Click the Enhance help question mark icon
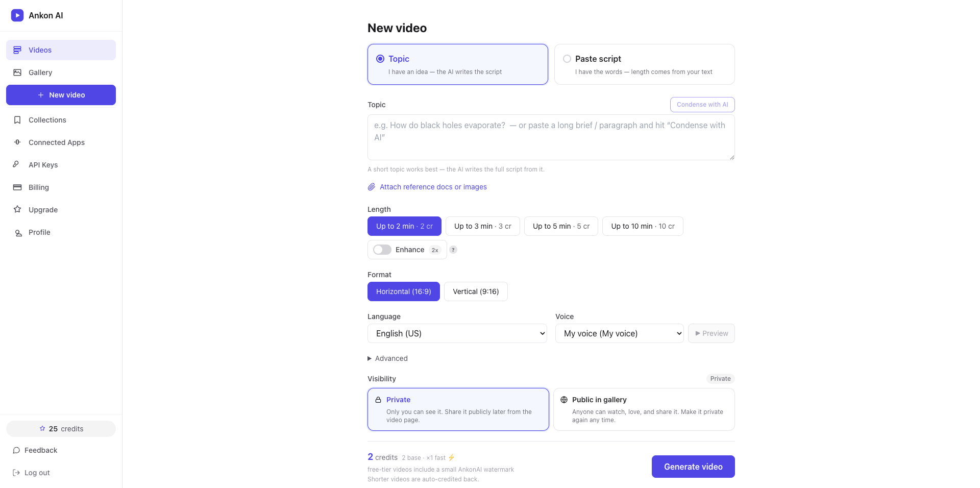Image resolution: width=980 pixels, height=488 pixels. pyautogui.click(x=453, y=250)
